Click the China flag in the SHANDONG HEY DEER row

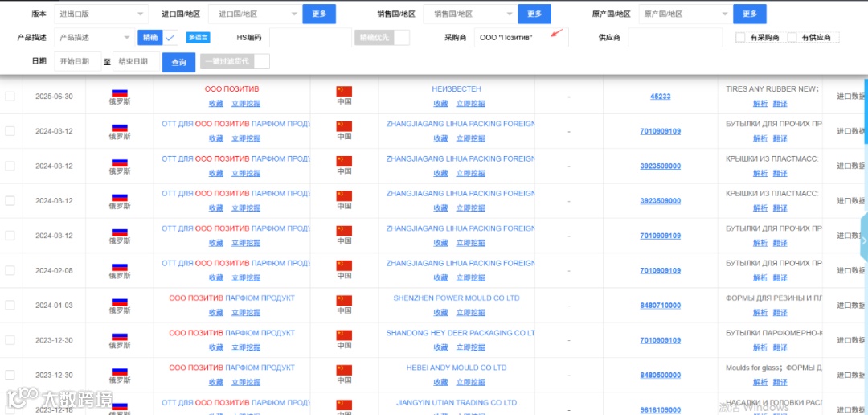click(344, 335)
